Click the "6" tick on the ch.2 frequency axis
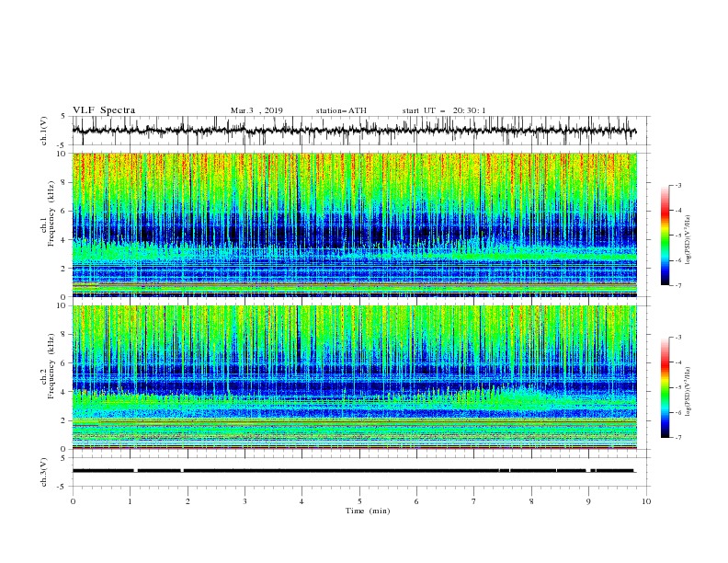The image size is (728, 563). click(x=63, y=362)
